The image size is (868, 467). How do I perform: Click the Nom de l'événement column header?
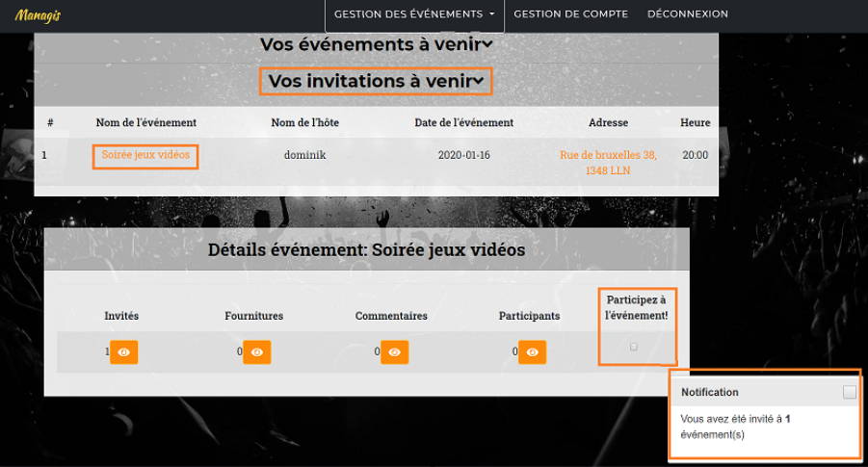point(145,122)
